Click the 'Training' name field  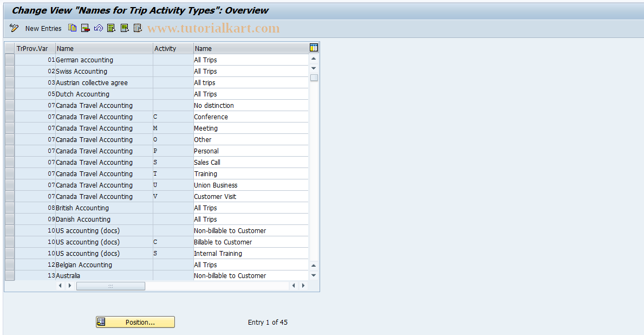tap(251, 173)
